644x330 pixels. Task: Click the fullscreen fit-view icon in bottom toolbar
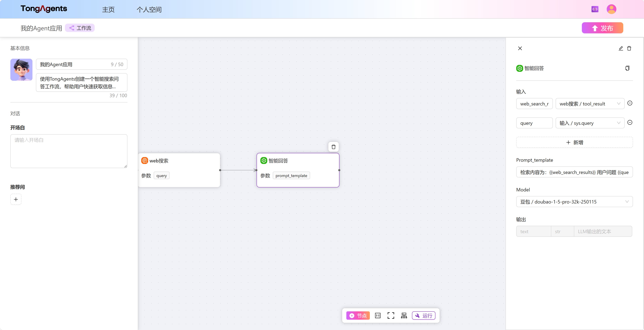[x=391, y=316]
